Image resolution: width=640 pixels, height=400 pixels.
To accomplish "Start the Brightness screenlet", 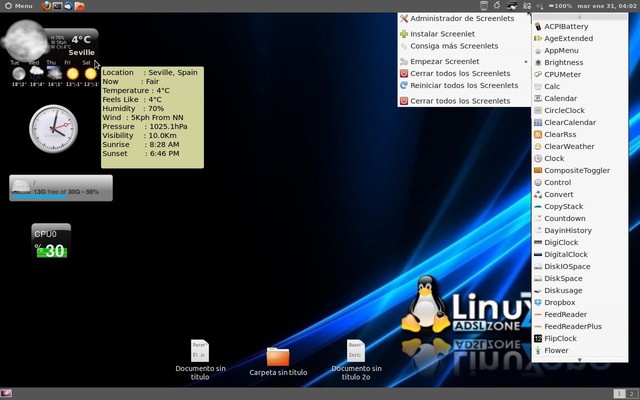I will tap(580, 62).
